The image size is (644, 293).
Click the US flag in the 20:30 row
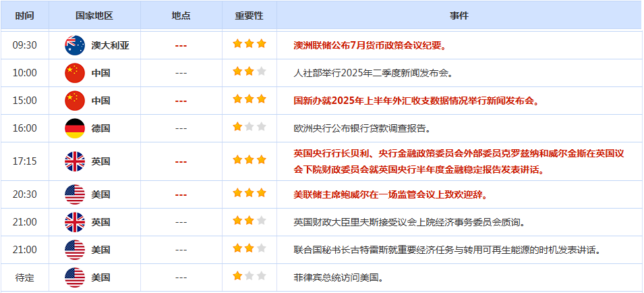75,194
